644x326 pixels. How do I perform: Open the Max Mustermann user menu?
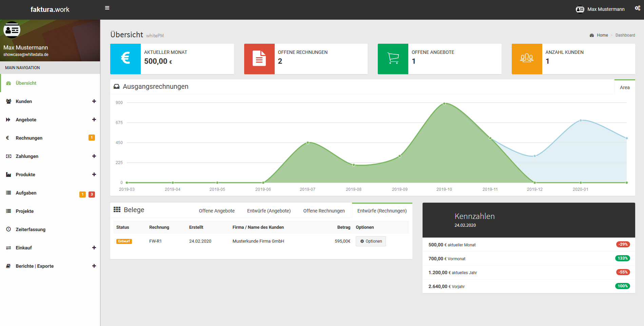point(600,9)
